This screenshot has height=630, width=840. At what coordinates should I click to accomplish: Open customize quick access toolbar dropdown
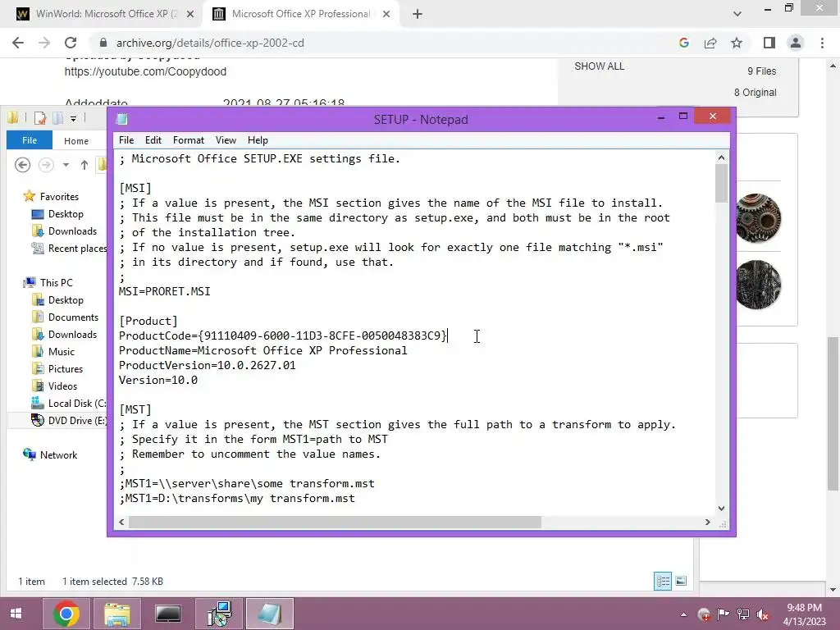(x=73, y=118)
